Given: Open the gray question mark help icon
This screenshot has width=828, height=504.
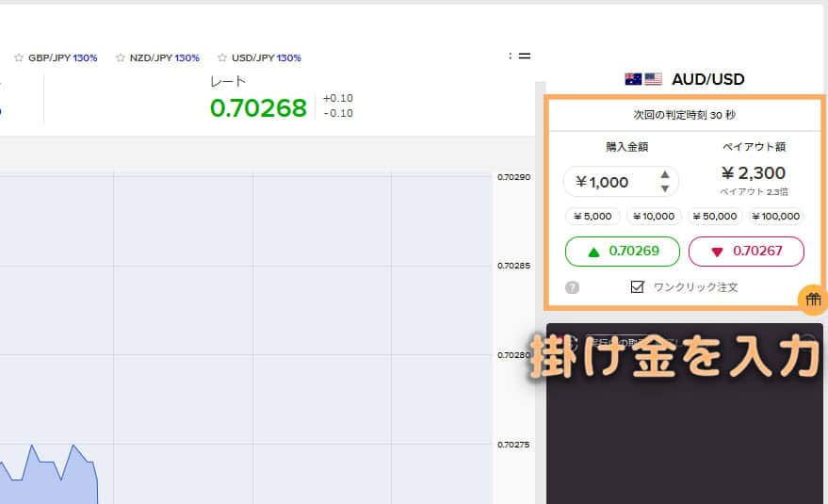Looking at the screenshot, I should pos(572,287).
